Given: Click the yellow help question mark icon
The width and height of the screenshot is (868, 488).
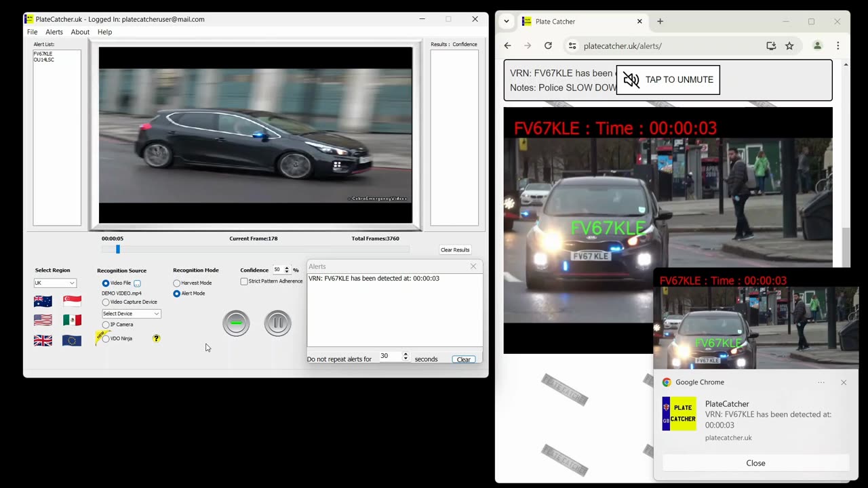Looking at the screenshot, I should [x=156, y=338].
